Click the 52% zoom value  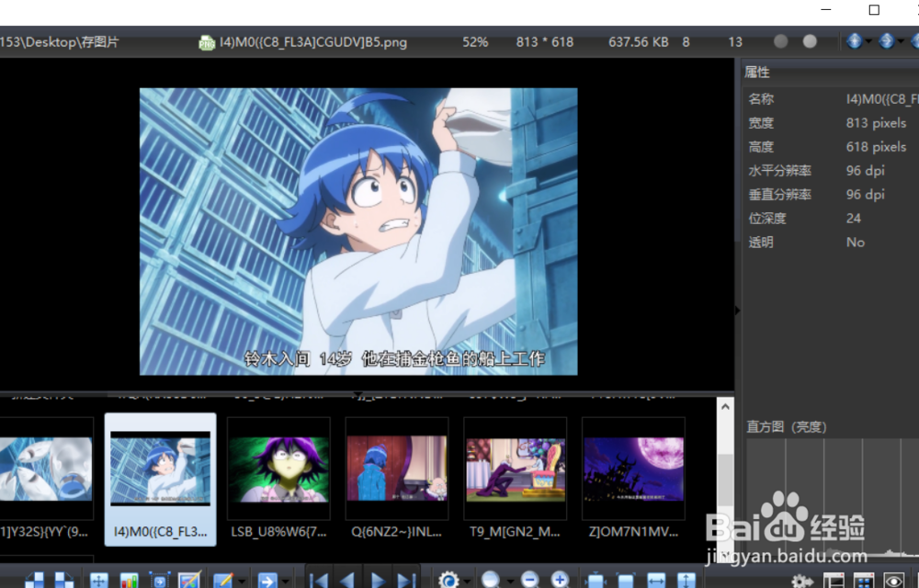(475, 42)
